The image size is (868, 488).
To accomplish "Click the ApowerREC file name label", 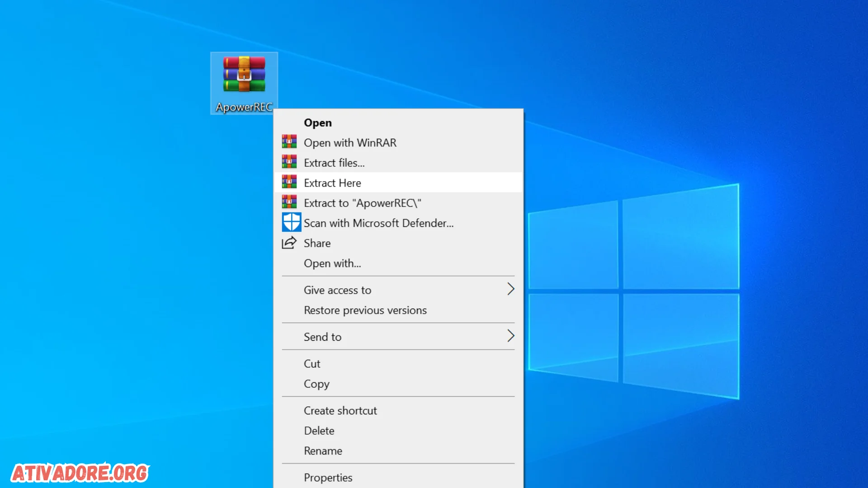I will (x=244, y=107).
